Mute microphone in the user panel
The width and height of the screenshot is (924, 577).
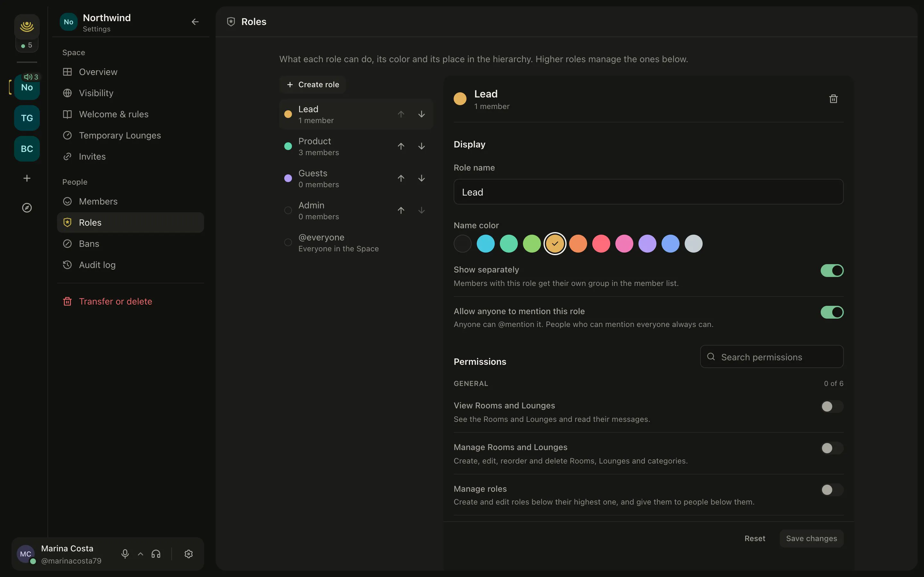125,554
